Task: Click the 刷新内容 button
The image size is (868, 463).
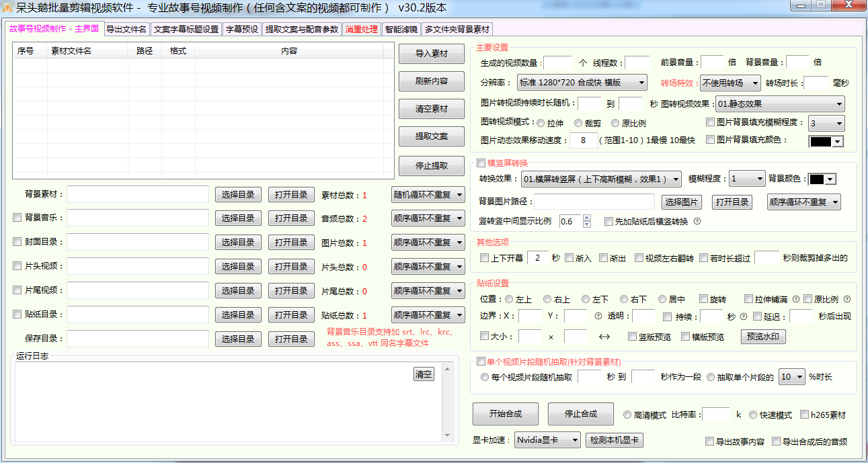Action: tap(432, 81)
